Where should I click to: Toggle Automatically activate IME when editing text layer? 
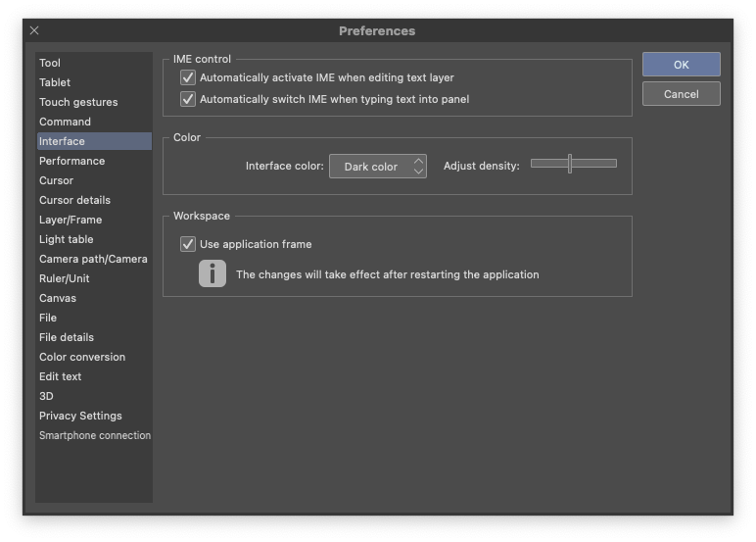pyautogui.click(x=188, y=77)
